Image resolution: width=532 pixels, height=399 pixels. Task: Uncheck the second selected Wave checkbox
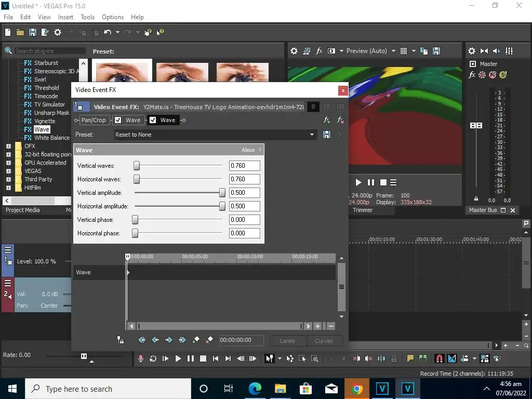pos(153,120)
